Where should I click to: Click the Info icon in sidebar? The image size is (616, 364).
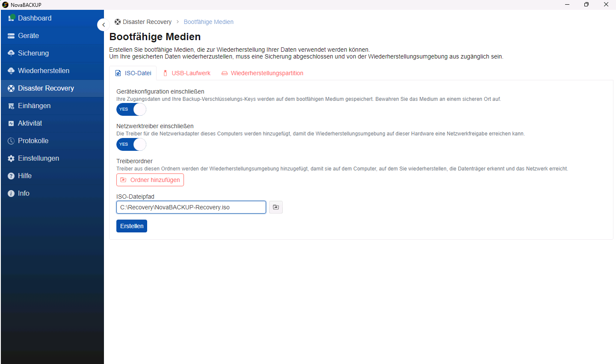point(11,194)
